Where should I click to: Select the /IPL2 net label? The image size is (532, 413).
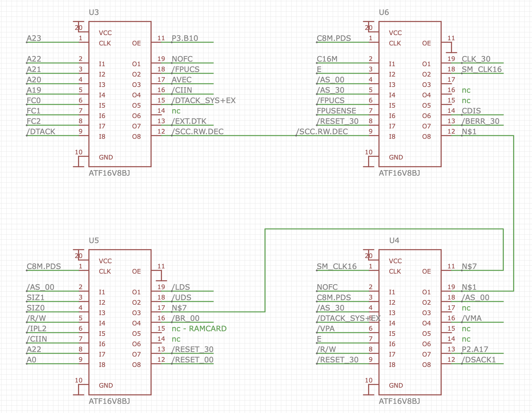pos(37,329)
